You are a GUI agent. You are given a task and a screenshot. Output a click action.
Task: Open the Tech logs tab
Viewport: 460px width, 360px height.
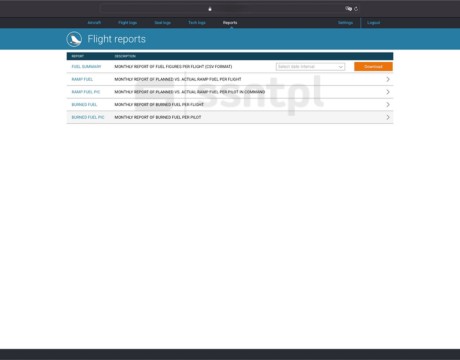click(197, 23)
